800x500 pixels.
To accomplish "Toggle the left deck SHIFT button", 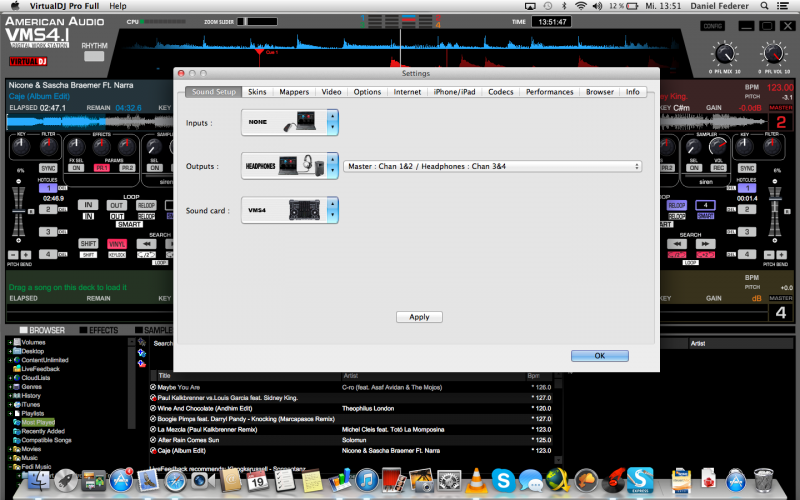I will (88, 244).
